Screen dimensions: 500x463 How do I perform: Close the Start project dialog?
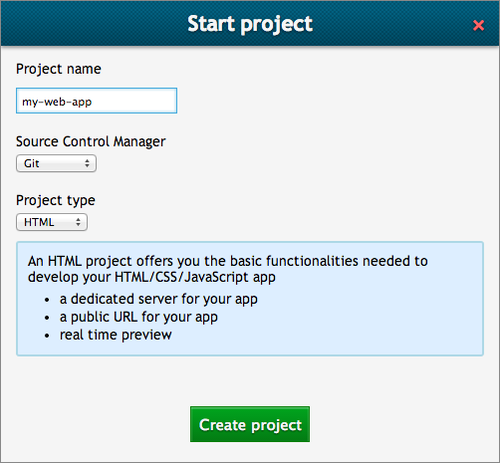click(478, 25)
